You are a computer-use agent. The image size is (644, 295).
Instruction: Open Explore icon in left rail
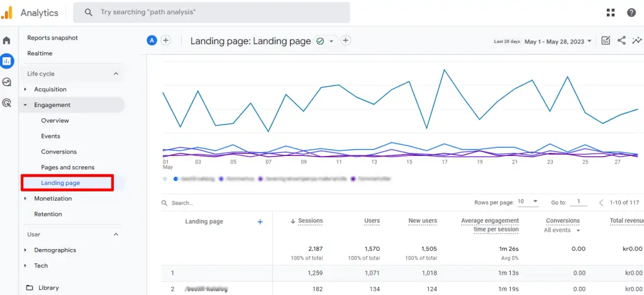6,82
